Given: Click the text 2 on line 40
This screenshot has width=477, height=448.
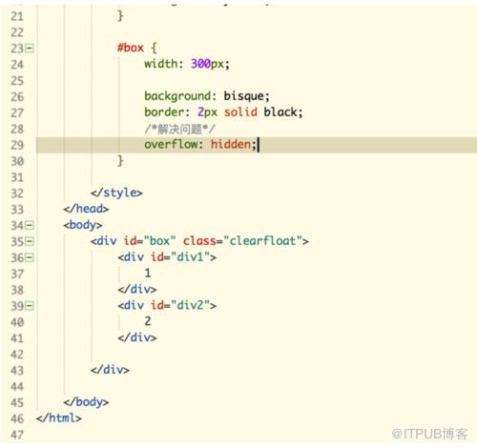Looking at the screenshot, I should (148, 321).
